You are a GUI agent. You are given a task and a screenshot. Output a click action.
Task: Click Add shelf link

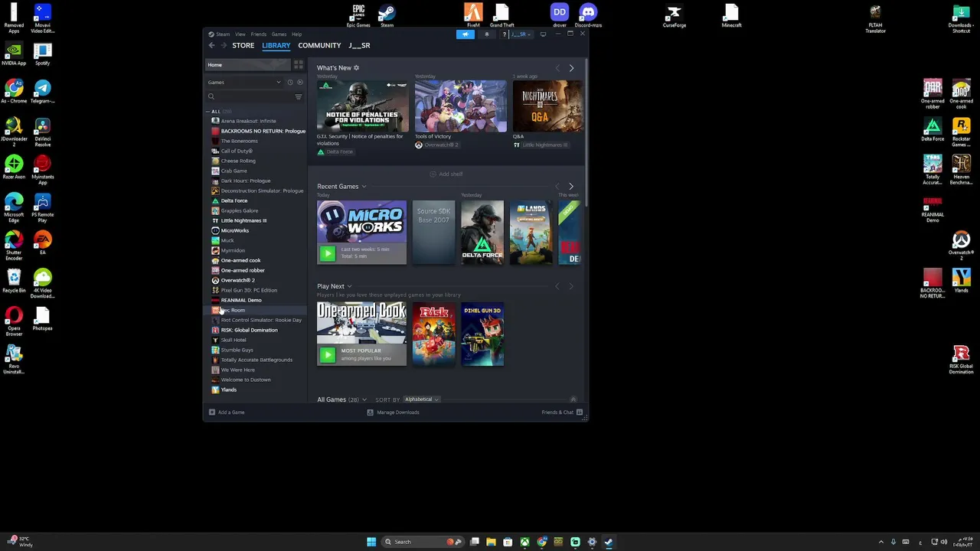[446, 174]
